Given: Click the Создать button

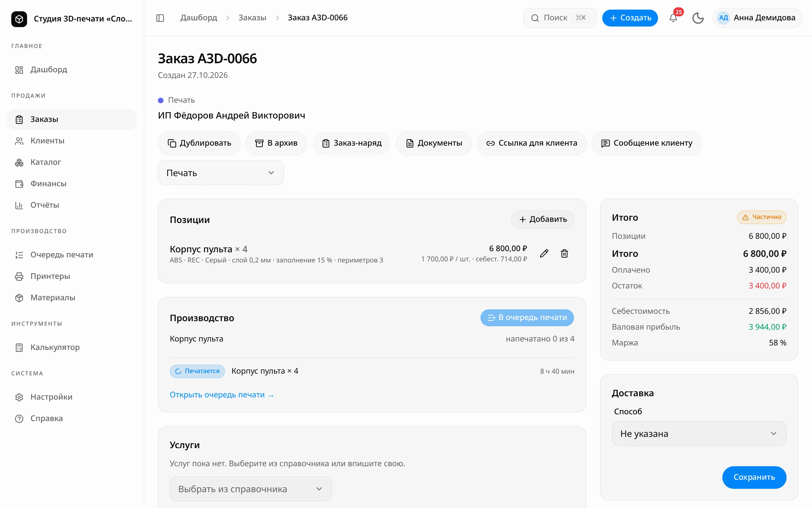Looking at the screenshot, I should pos(630,18).
